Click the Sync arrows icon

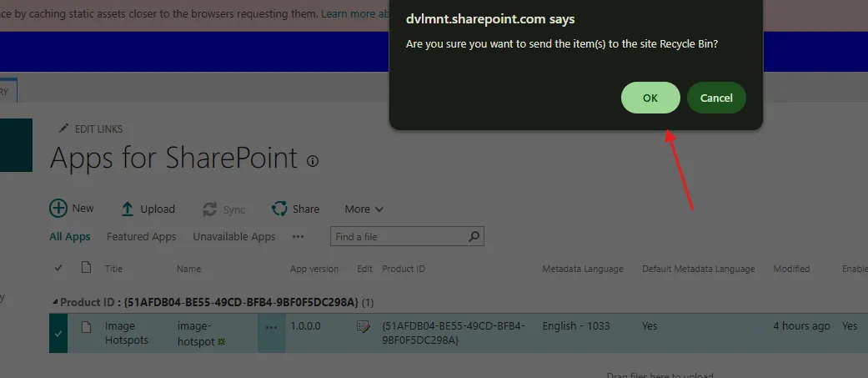pos(210,209)
